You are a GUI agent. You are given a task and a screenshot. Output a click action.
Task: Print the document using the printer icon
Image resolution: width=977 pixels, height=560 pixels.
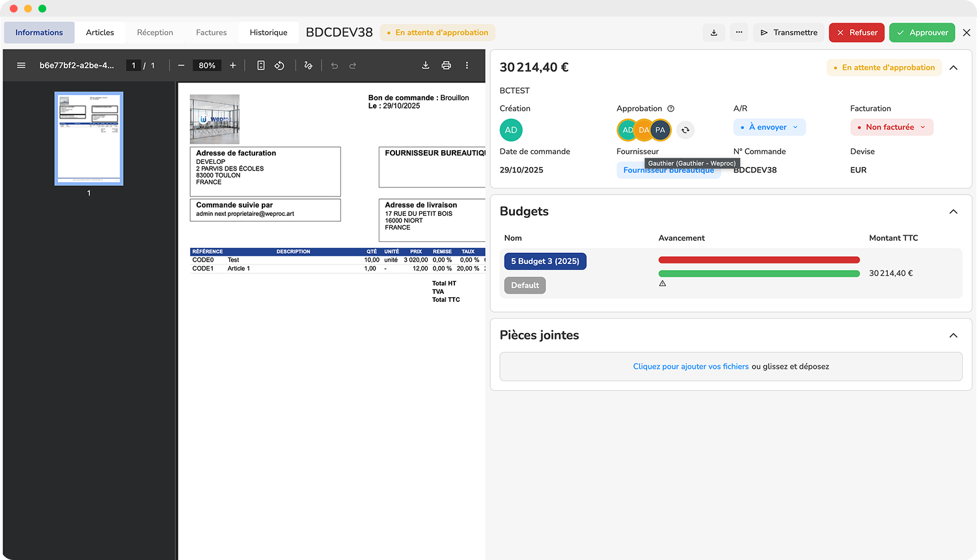tap(446, 65)
